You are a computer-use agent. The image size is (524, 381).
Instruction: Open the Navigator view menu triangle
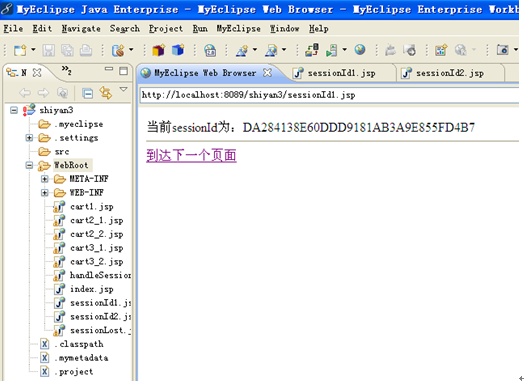pyautogui.click(x=124, y=89)
